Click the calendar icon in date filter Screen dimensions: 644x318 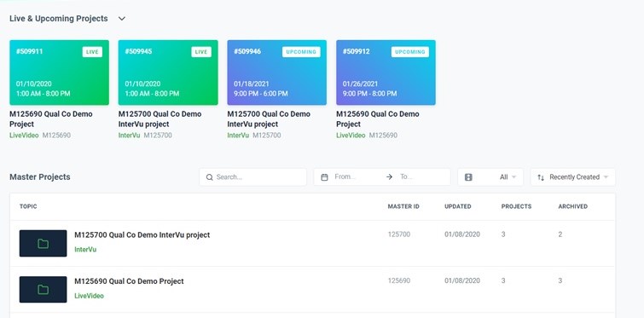(324, 177)
